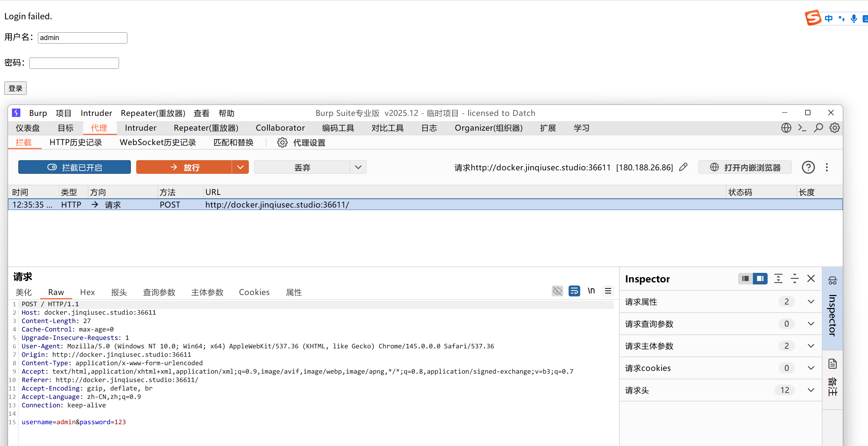Expand the request body parameters section

(811, 346)
